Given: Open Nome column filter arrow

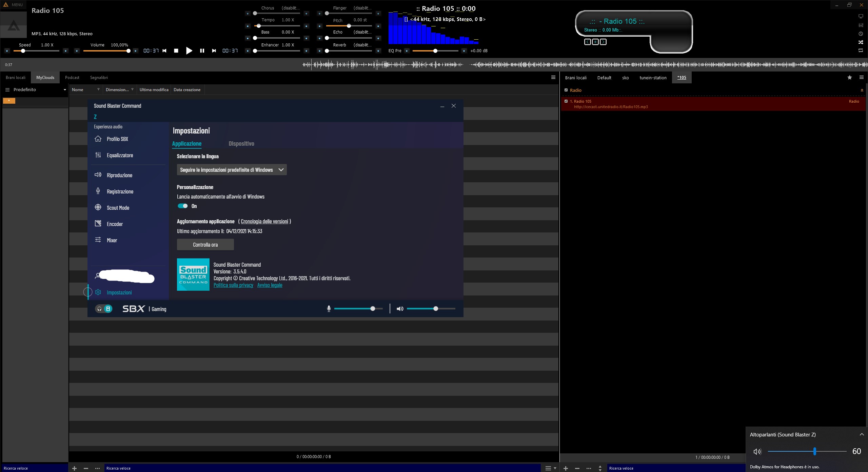Looking at the screenshot, I should [x=98, y=89].
